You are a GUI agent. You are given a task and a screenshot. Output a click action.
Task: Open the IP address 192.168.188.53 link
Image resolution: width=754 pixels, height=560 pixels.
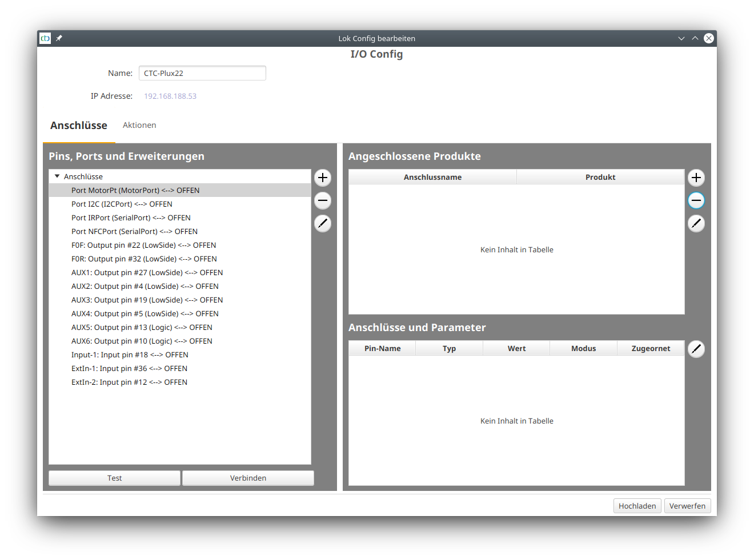pyautogui.click(x=170, y=96)
